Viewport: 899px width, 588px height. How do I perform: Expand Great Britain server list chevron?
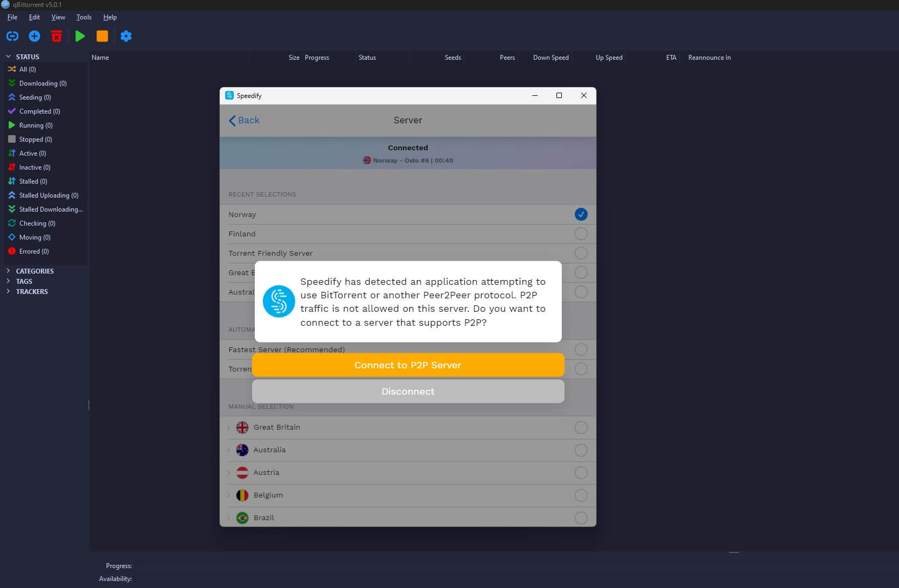tap(228, 428)
